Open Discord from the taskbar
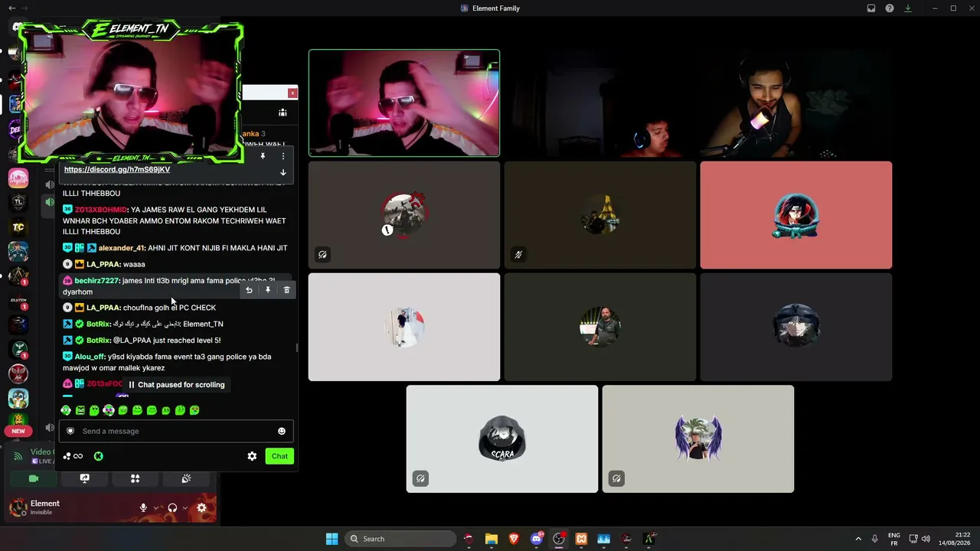Image resolution: width=980 pixels, height=551 pixels. pos(537,539)
